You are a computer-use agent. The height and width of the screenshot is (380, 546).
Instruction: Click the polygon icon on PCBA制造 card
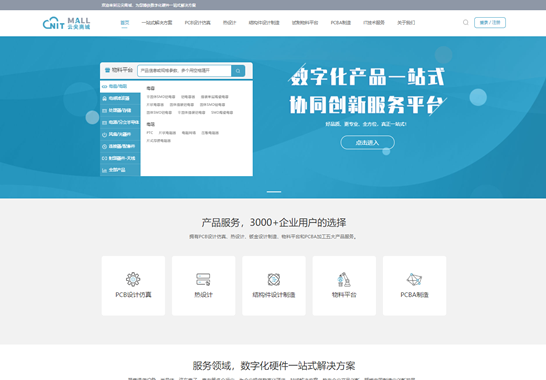pos(414,279)
